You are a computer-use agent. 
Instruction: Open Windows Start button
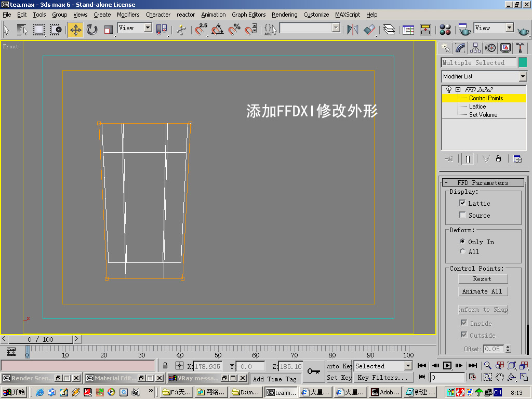[14, 392]
